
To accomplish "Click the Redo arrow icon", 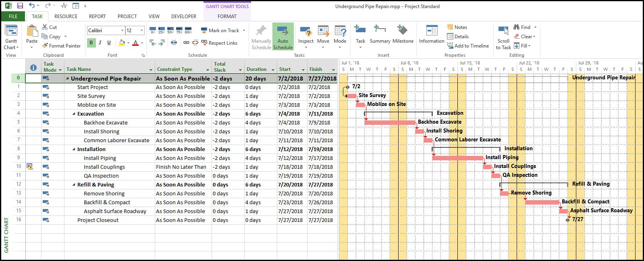I will pos(48,6).
